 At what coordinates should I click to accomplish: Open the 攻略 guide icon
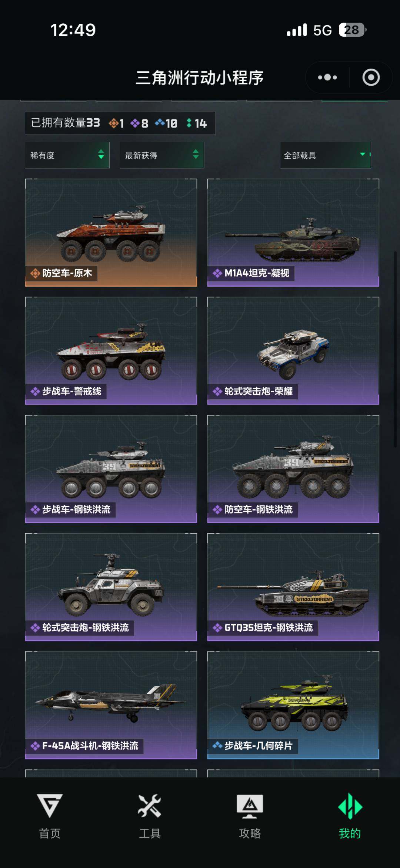click(250, 806)
